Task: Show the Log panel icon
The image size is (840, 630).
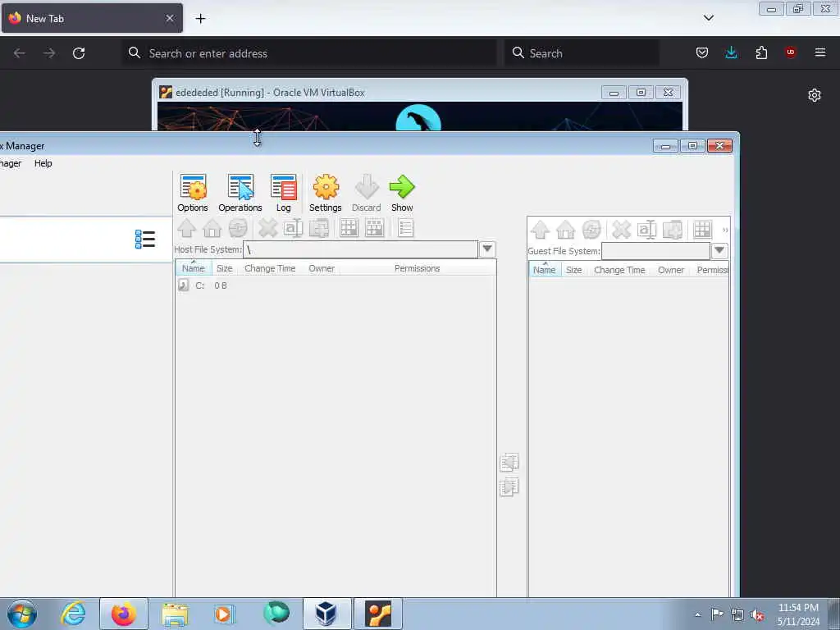Action: click(283, 193)
